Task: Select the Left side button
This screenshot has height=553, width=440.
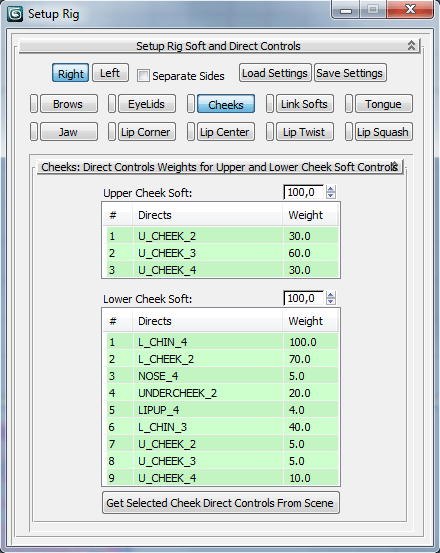Action: click(110, 73)
